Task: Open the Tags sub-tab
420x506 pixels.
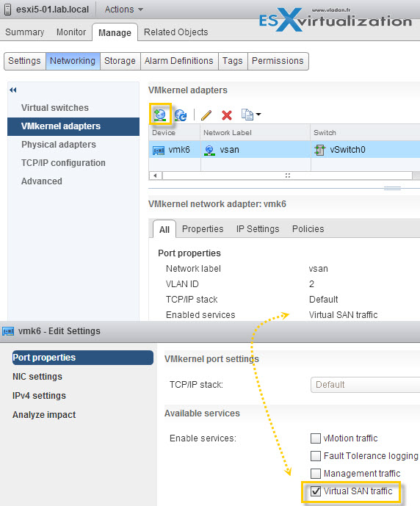Action: coord(233,61)
